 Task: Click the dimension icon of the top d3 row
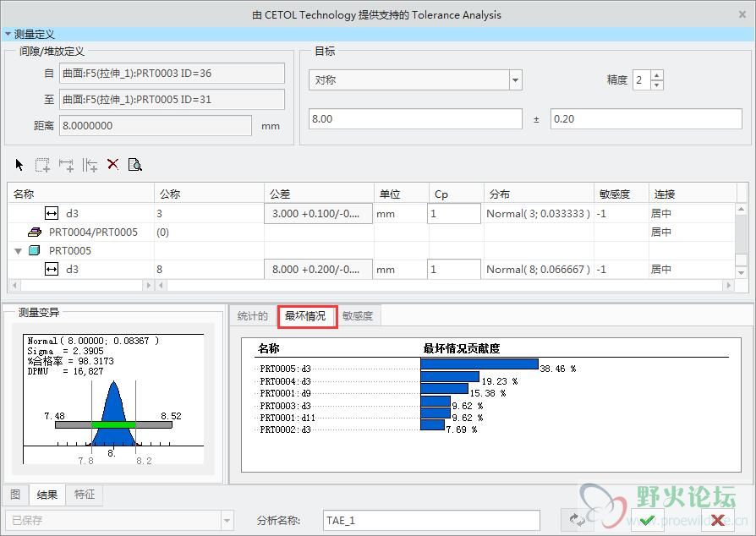coord(52,213)
